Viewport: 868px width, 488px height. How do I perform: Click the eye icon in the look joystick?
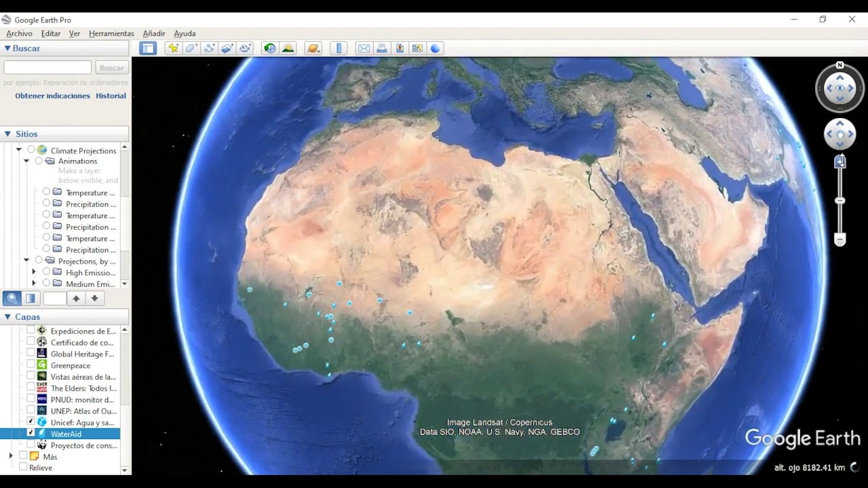click(840, 88)
